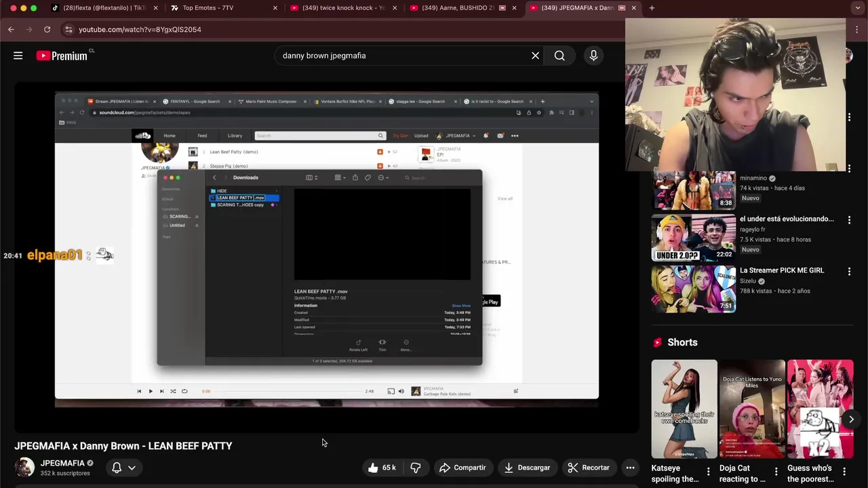868x488 pixels.
Task: Click 'Guess who's the poorest...' short title
Action: 811,473
